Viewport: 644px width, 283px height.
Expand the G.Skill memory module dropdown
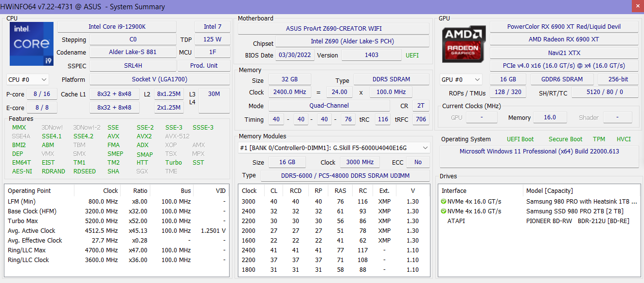pyautogui.click(x=334, y=148)
